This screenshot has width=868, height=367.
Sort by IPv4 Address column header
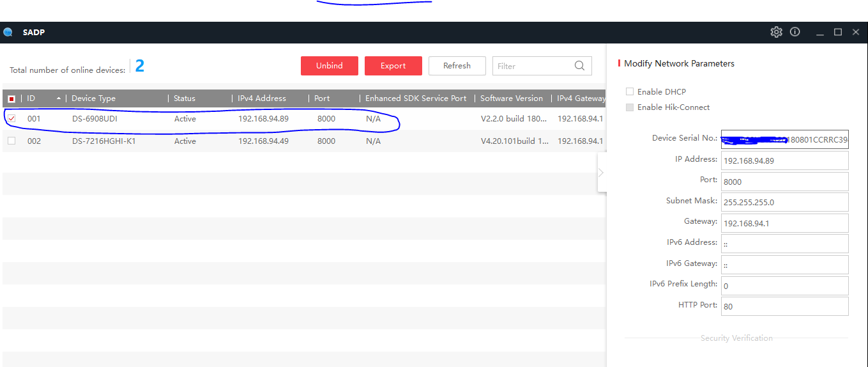tap(262, 98)
